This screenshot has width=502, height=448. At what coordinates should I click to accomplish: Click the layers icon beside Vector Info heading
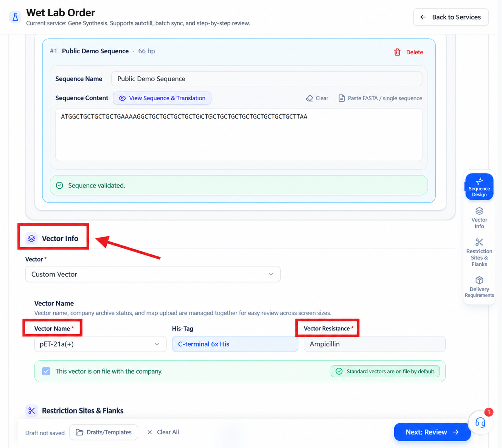coord(32,239)
